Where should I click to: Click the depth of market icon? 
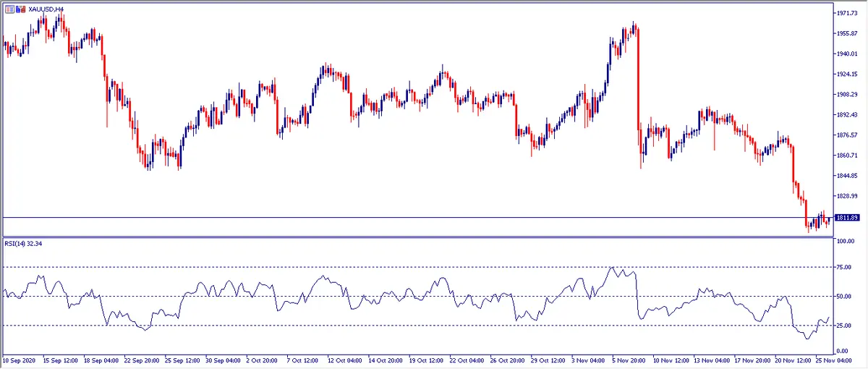click(20, 9)
